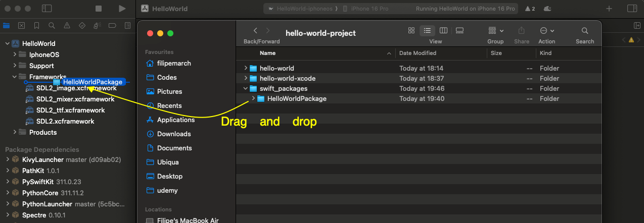
Task: Switch Finder to column view
Action: pos(443,30)
